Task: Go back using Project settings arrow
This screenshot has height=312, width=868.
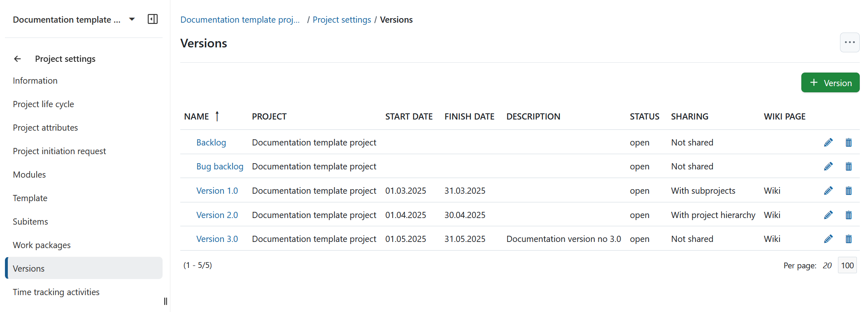Action: [17, 59]
